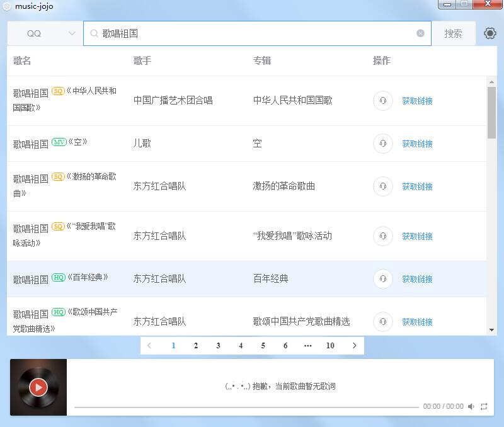Viewport: 504px width, 427px height.
Task: Click the pagination ellipsis to skip pages
Action: click(307, 345)
